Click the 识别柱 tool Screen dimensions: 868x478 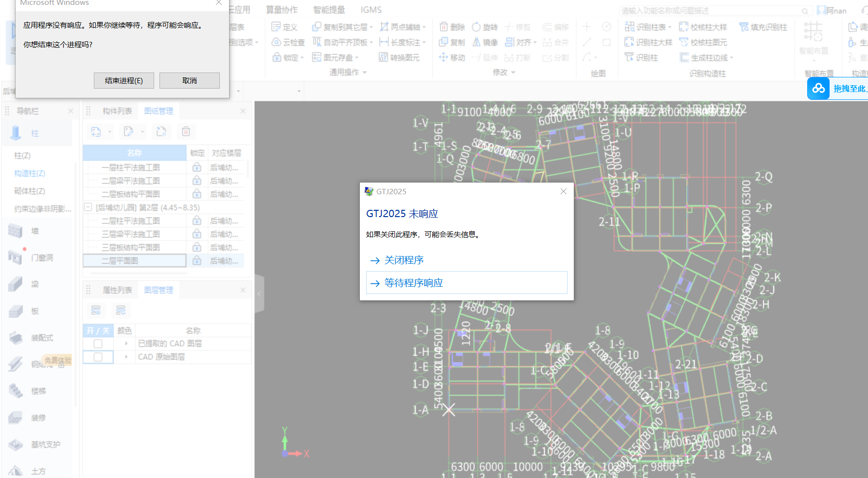point(641,57)
